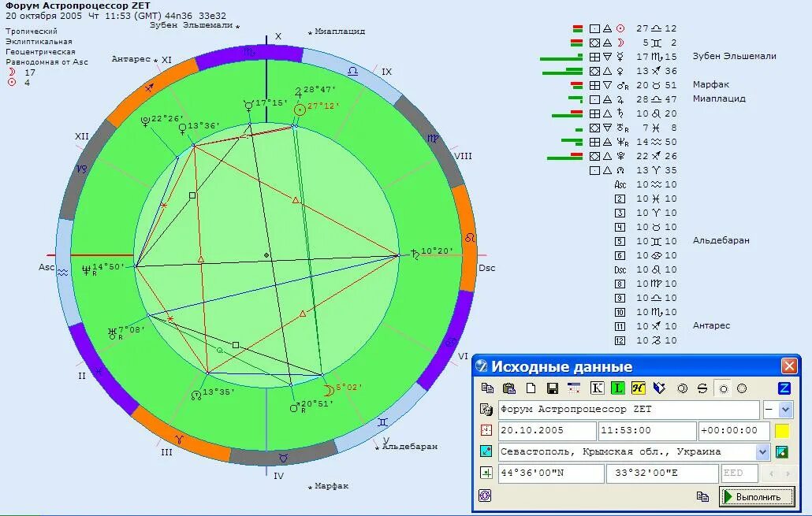Click the Mercury row strength bar in table
Image resolution: width=812 pixels, height=516 pixels.
(561, 58)
